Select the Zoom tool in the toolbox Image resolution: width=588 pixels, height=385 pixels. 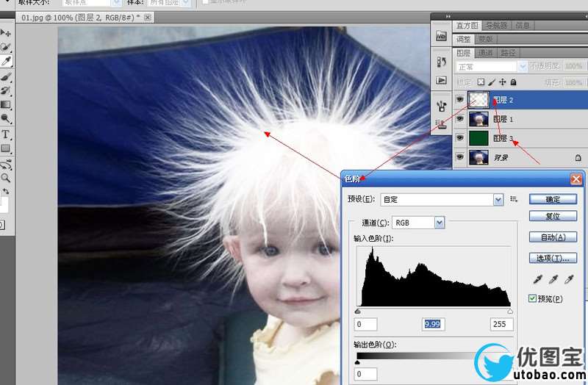click(5, 178)
